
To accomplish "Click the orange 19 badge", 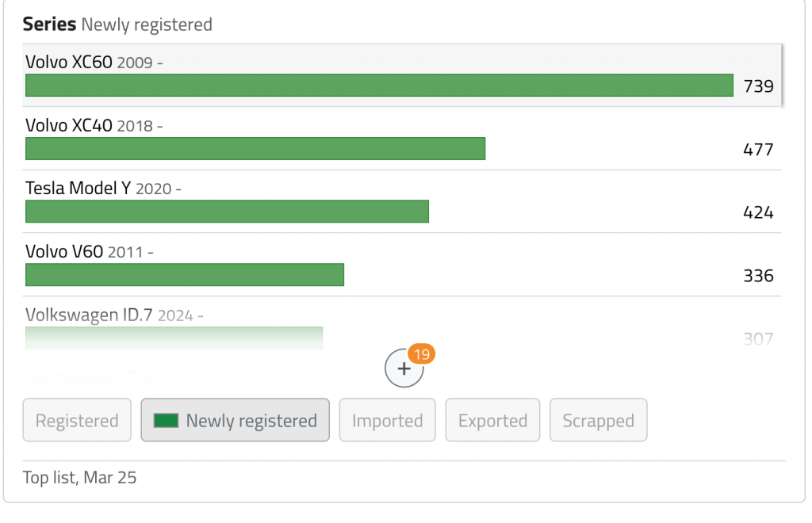I will pos(421,354).
